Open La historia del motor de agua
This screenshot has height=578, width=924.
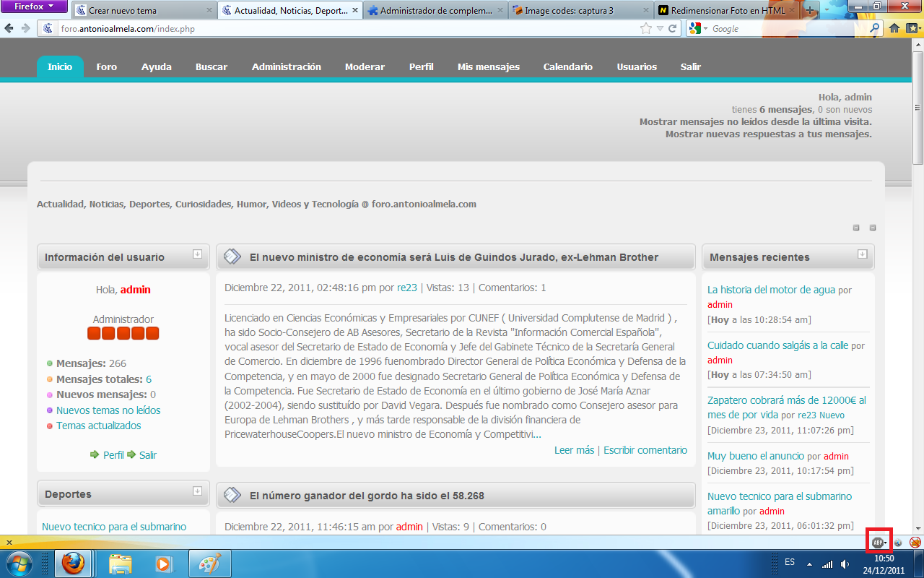pos(771,290)
